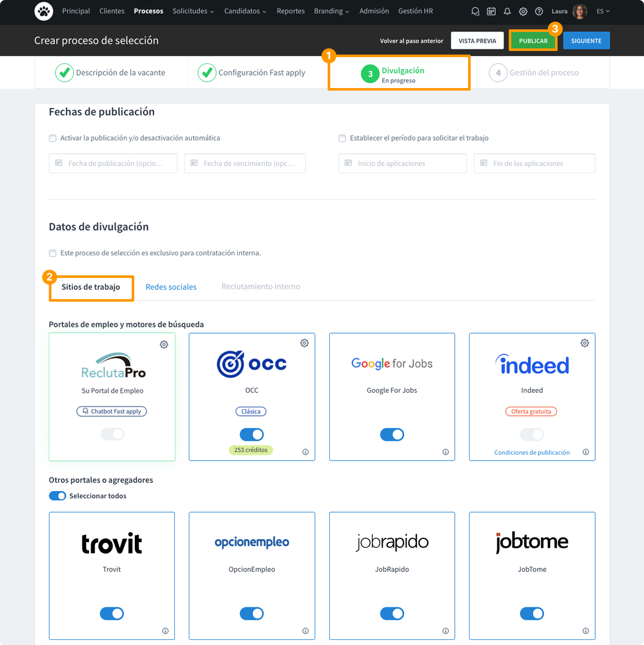Open the calendar icon in top bar
644x645 pixels.
[x=491, y=11]
